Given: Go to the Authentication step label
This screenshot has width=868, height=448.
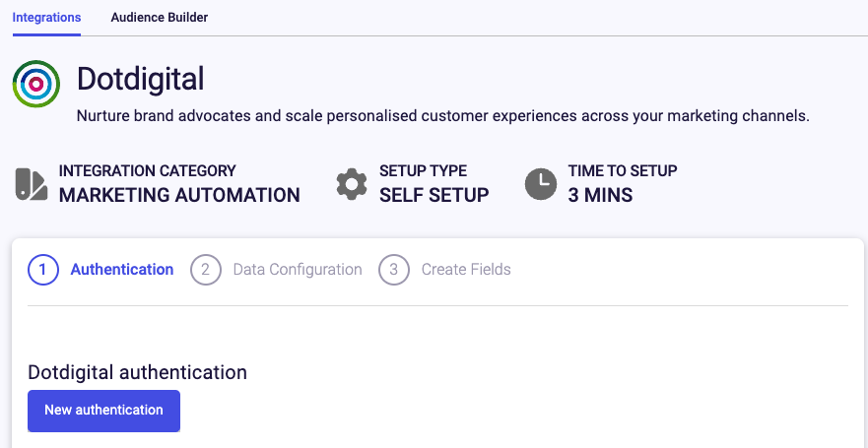Looking at the screenshot, I should point(122,270).
